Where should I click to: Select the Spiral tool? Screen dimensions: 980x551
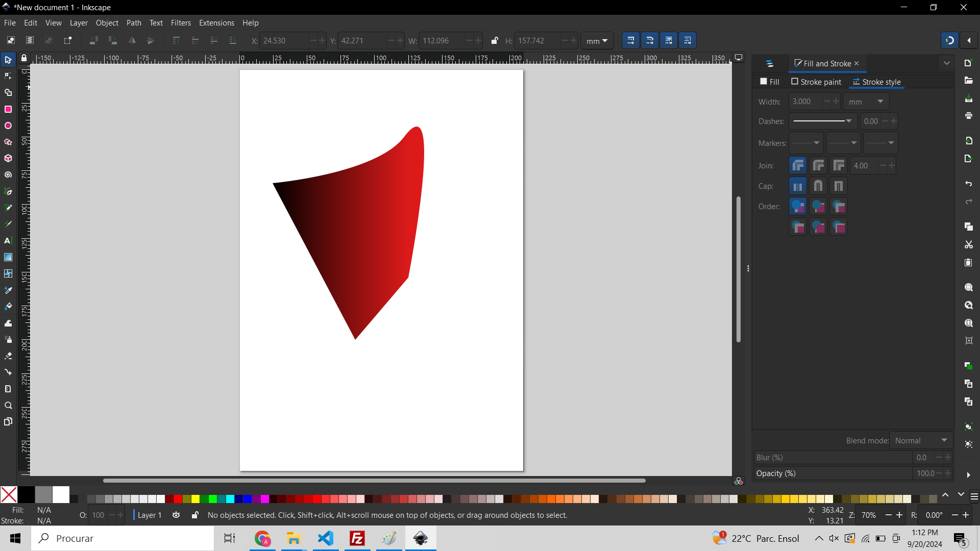click(8, 175)
